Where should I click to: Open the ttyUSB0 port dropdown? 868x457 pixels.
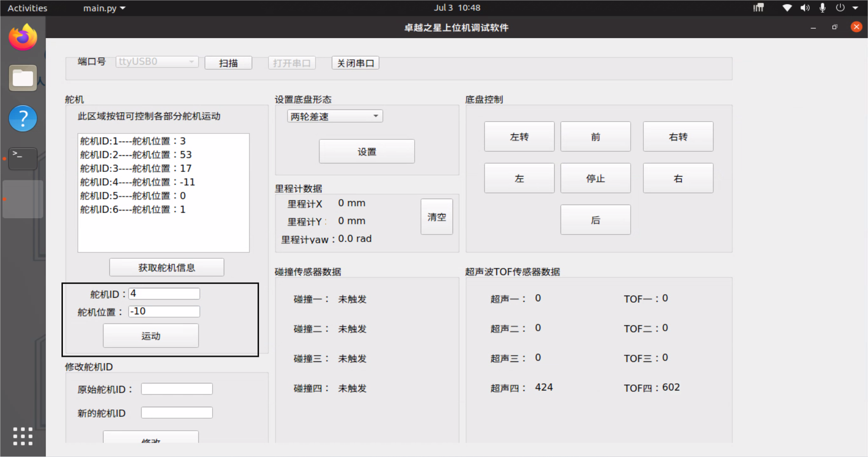(x=157, y=62)
